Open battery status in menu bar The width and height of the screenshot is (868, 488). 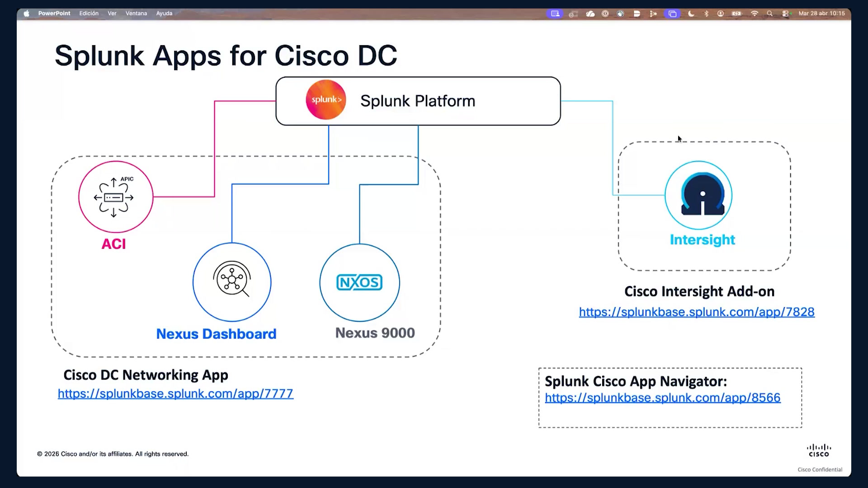click(x=737, y=14)
